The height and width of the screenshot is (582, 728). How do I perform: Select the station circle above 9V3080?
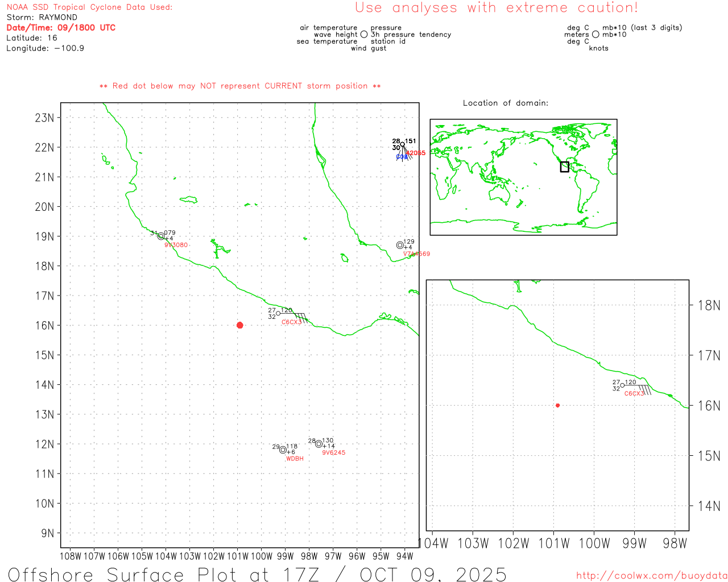[x=161, y=236]
